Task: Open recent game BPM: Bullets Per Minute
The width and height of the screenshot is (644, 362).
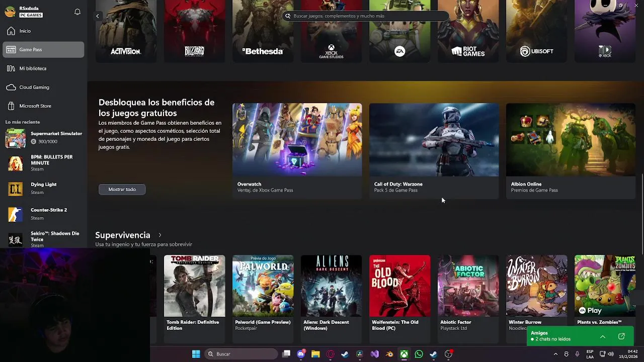Action: point(43,163)
